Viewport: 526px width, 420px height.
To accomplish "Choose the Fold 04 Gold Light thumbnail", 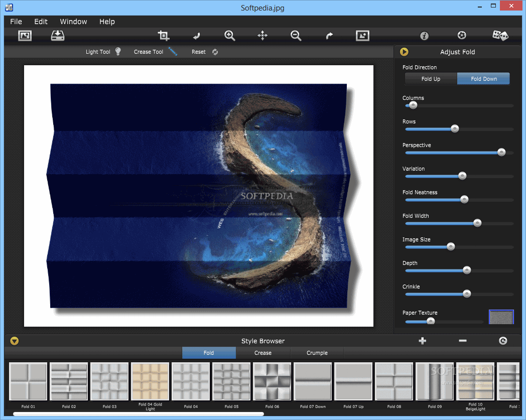I will pyautogui.click(x=150, y=381).
